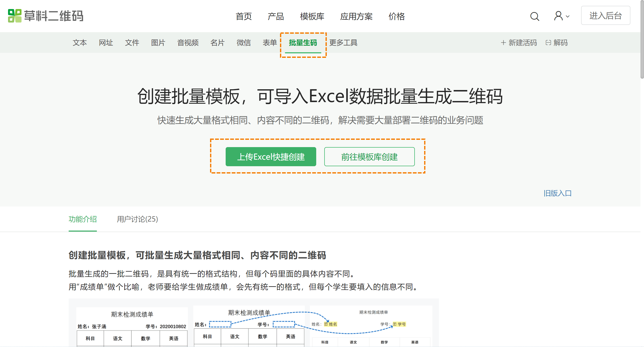Select the 名片 tab
This screenshot has width=644, height=347.
217,43
